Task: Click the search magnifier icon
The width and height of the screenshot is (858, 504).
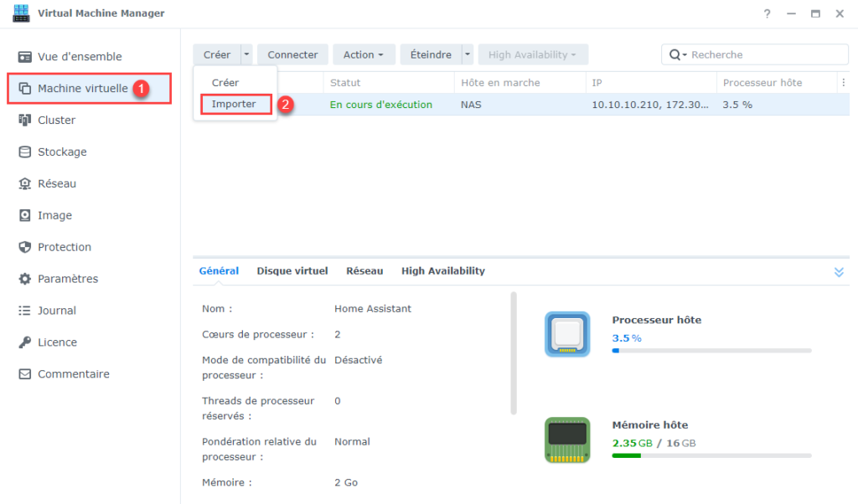Action: 675,54
